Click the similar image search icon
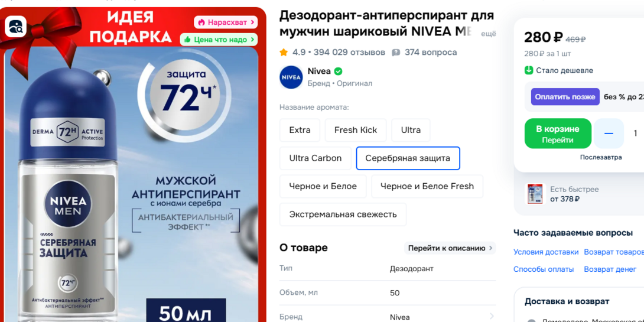644x322 pixels. 15,27
